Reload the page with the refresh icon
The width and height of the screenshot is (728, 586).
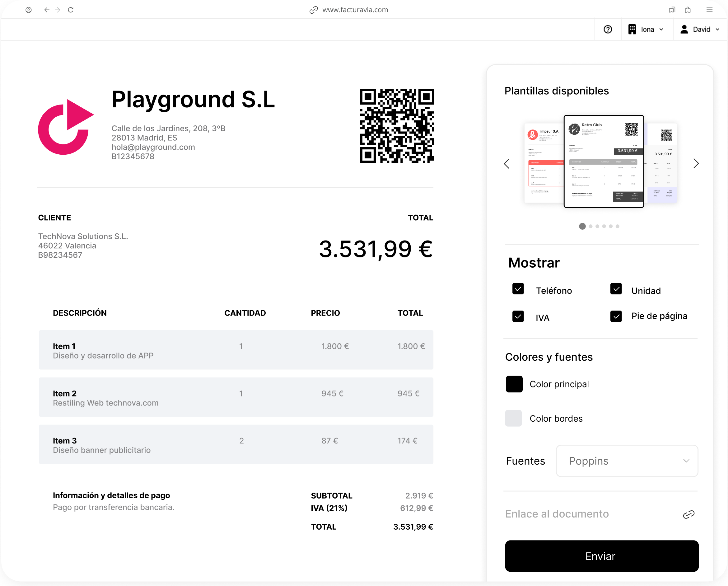(x=71, y=10)
